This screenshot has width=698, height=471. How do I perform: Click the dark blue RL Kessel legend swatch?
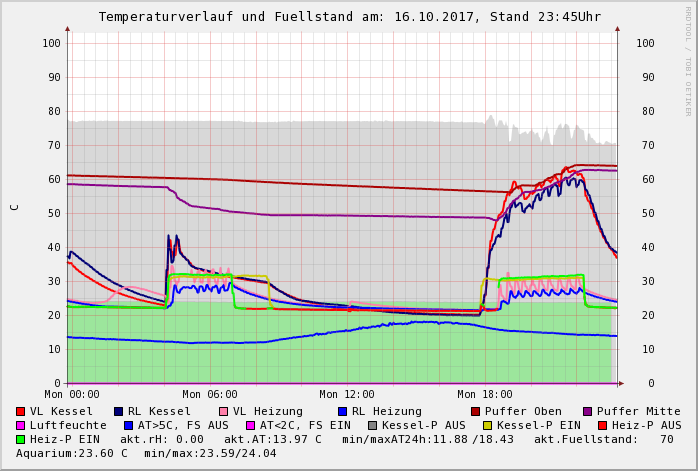tap(119, 411)
